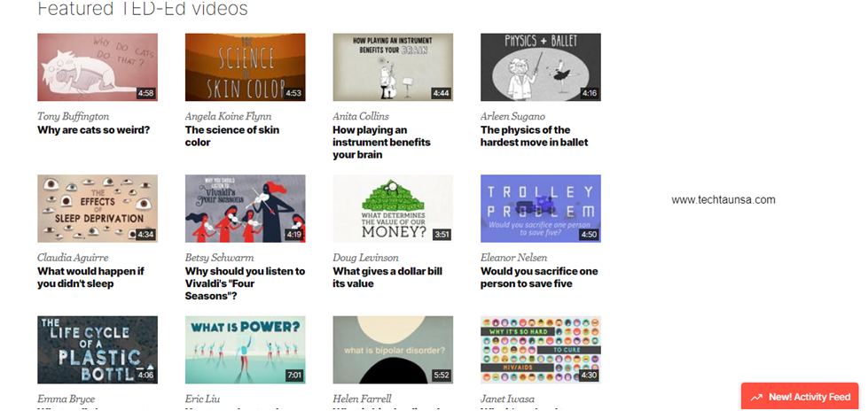Click the title 'The science of skin color'
868x411 pixels.
(x=232, y=136)
